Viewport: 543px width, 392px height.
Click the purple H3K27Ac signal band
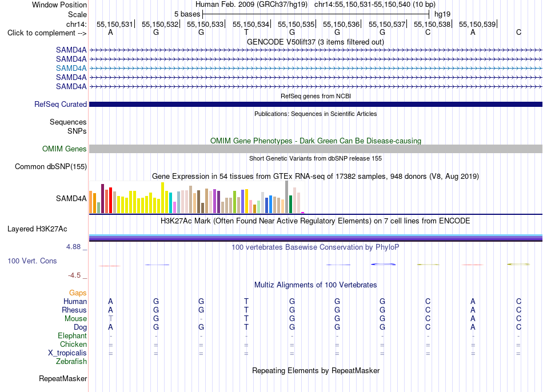[x=316, y=238]
